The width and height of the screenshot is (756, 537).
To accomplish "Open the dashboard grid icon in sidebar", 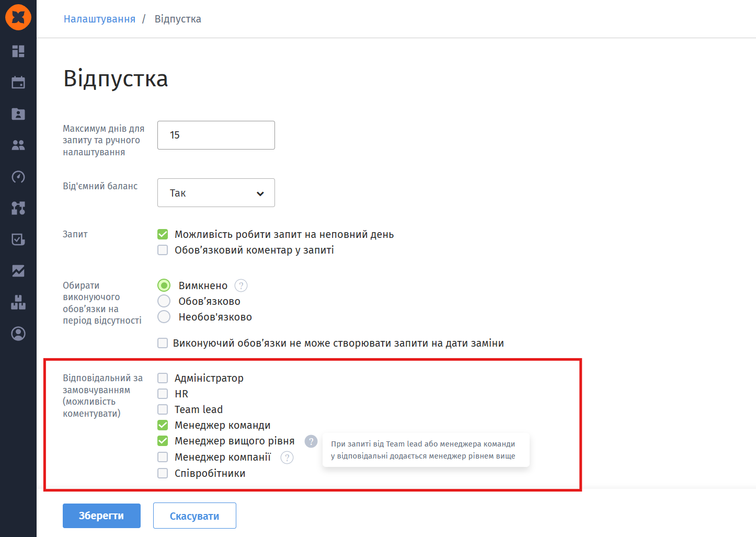I will 18,51.
